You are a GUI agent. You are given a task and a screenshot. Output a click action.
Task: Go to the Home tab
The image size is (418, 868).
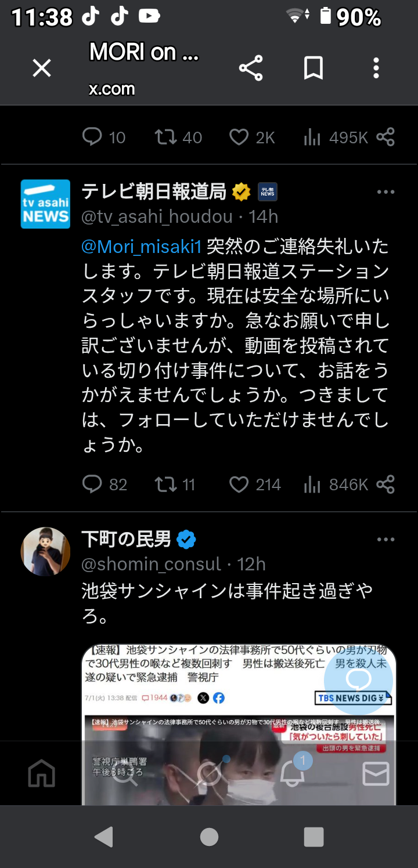(x=42, y=774)
